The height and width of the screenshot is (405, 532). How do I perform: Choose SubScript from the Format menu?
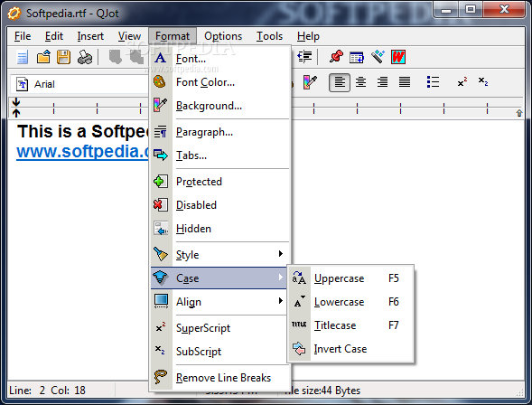(219, 351)
